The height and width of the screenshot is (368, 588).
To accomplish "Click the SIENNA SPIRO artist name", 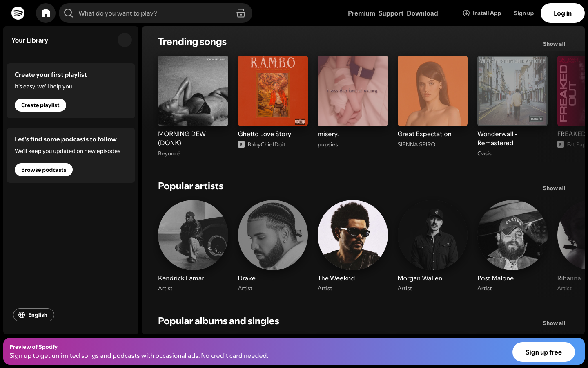I will coord(416,144).
